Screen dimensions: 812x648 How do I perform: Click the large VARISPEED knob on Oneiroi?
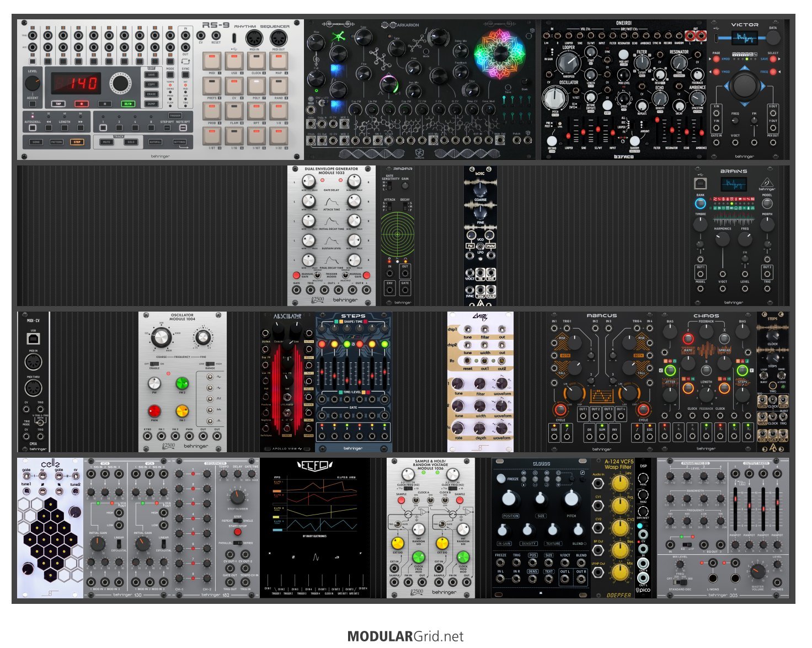pyautogui.click(x=569, y=62)
